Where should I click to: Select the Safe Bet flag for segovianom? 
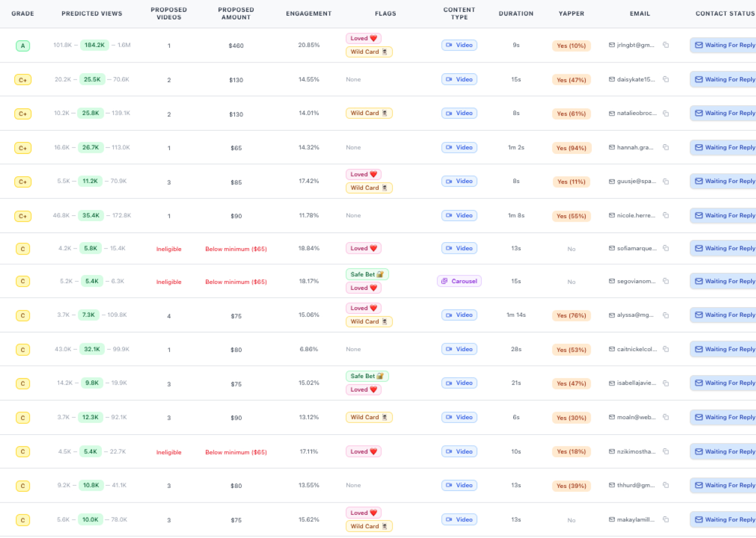367,274
